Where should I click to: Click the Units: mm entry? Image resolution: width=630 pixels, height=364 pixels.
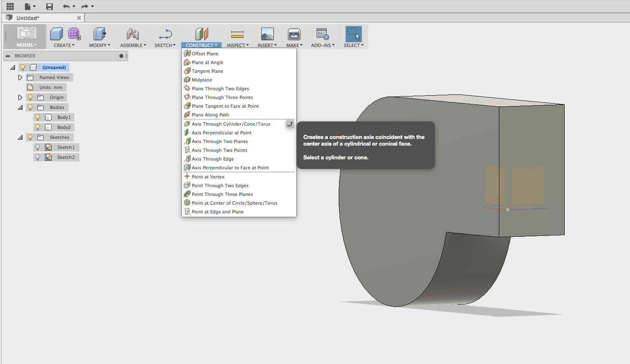(x=50, y=87)
